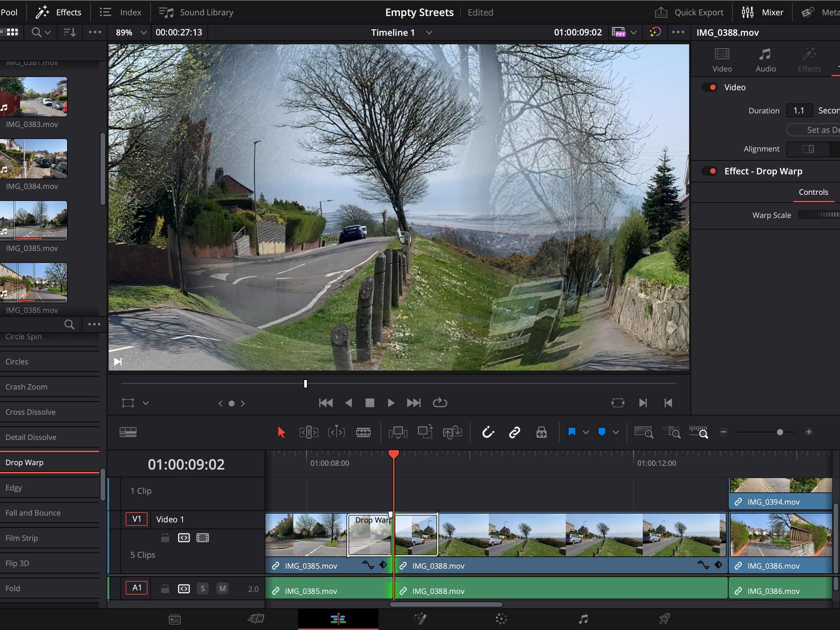840x630 pixels.
Task: Disable the Effect - Drop Warp toggle
Action: click(709, 171)
